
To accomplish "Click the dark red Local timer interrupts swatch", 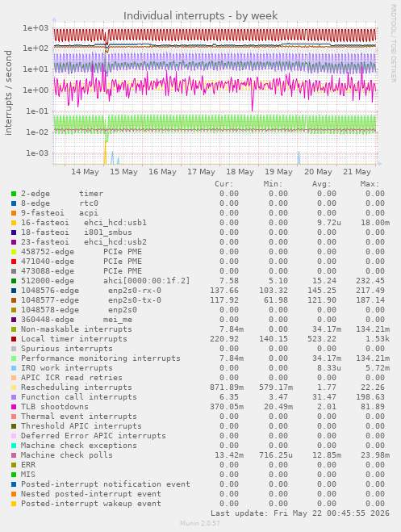I will tap(14, 339).
